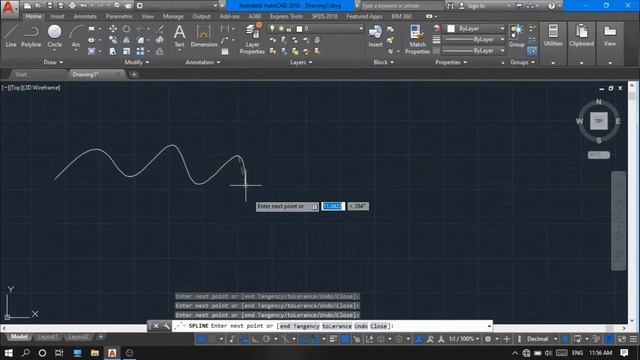Click the white object color swatch in Properties panel
The image size is (640, 360).
451,29
